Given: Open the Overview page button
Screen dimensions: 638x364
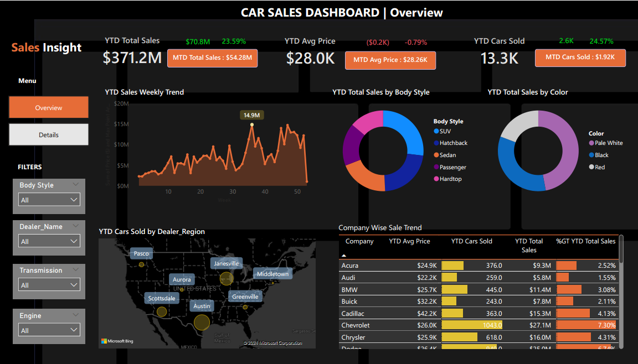Looking at the screenshot, I should tap(48, 107).
